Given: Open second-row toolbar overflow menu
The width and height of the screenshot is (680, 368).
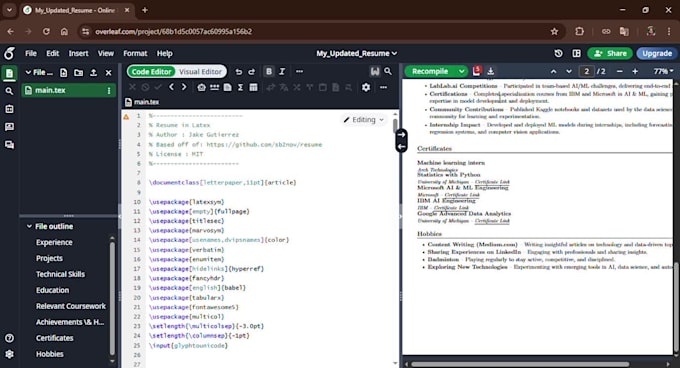Looking at the screenshot, I should (383, 88).
